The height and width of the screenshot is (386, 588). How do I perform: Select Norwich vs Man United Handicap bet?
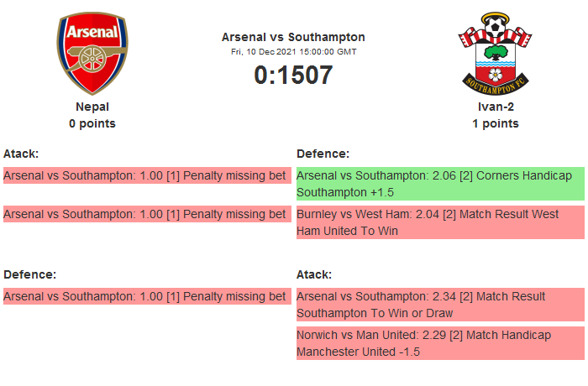tap(440, 343)
